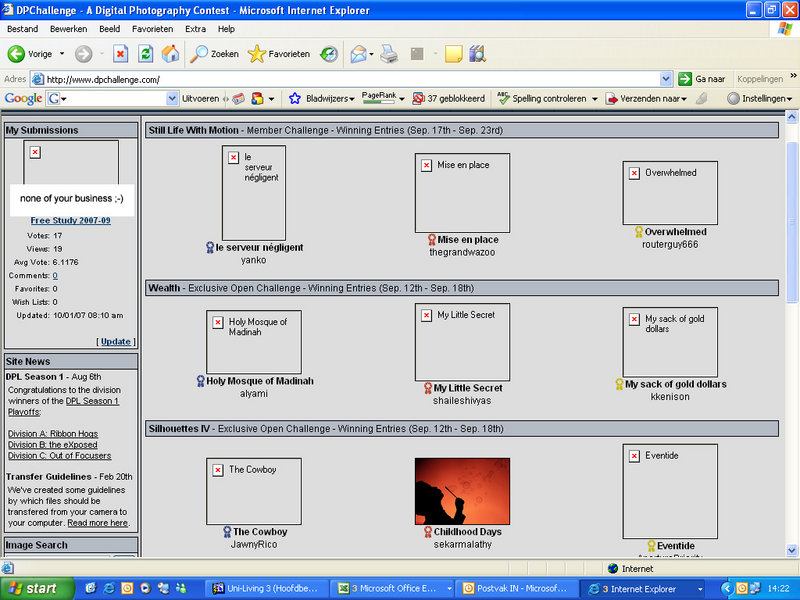Click the yellow note toolbar icon
The image size is (800, 600).
454,54
